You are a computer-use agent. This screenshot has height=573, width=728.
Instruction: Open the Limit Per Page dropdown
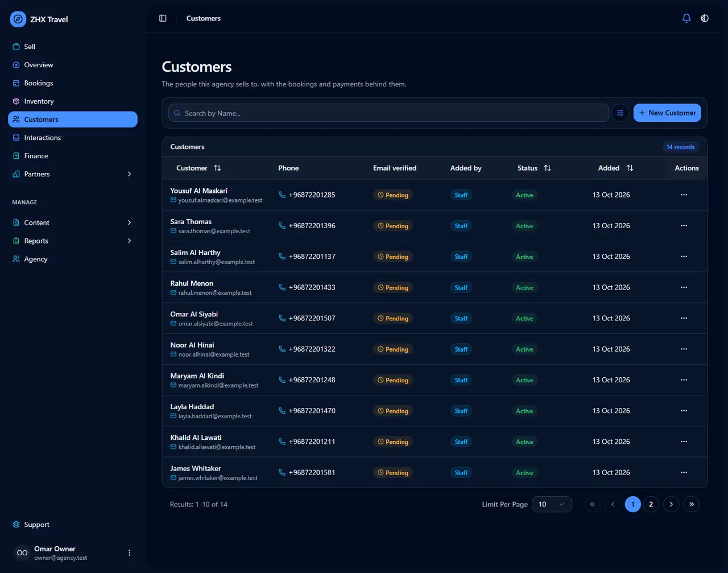click(552, 504)
